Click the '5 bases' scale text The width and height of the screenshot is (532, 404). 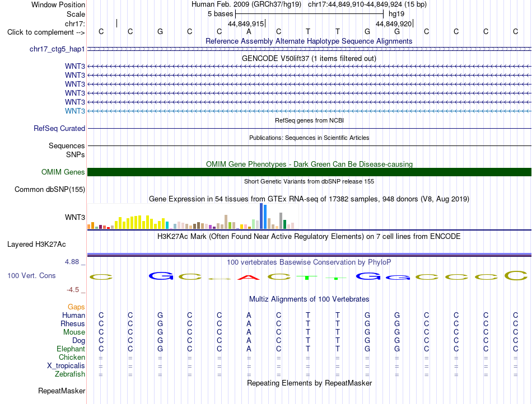pos(221,14)
